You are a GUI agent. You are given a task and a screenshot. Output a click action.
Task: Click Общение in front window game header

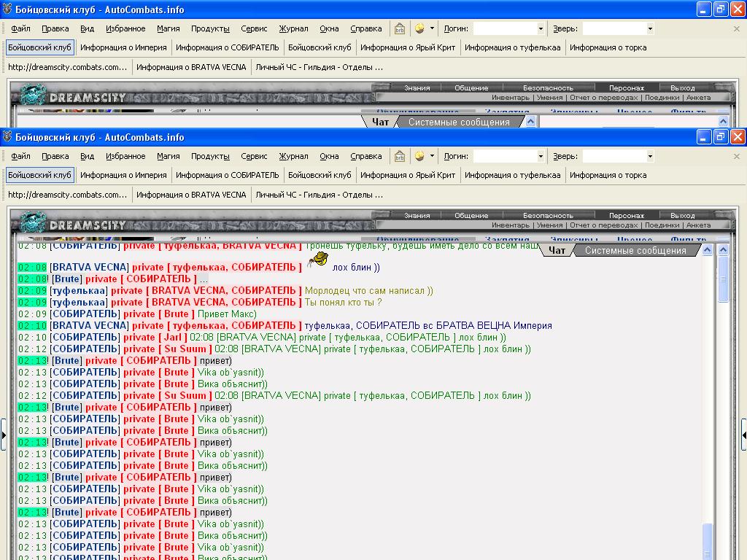pos(471,216)
